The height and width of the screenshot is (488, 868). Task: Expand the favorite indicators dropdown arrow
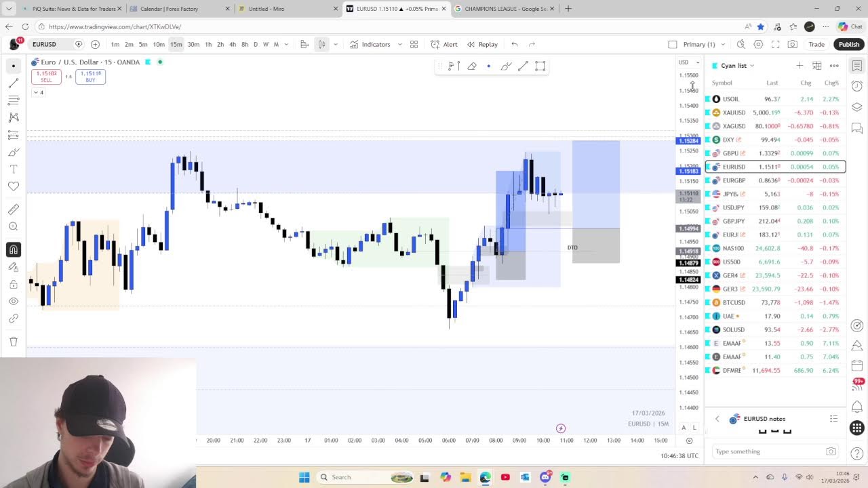pos(399,44)
